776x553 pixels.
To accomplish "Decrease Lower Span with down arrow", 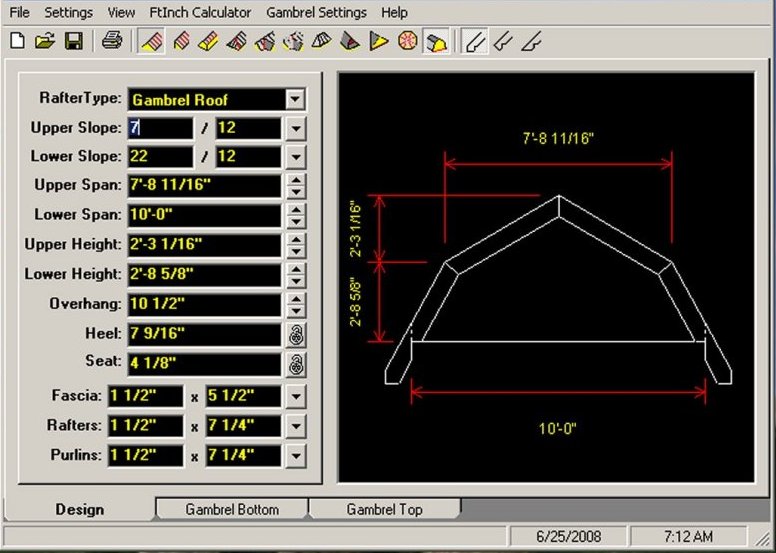I will coord(296,222).
